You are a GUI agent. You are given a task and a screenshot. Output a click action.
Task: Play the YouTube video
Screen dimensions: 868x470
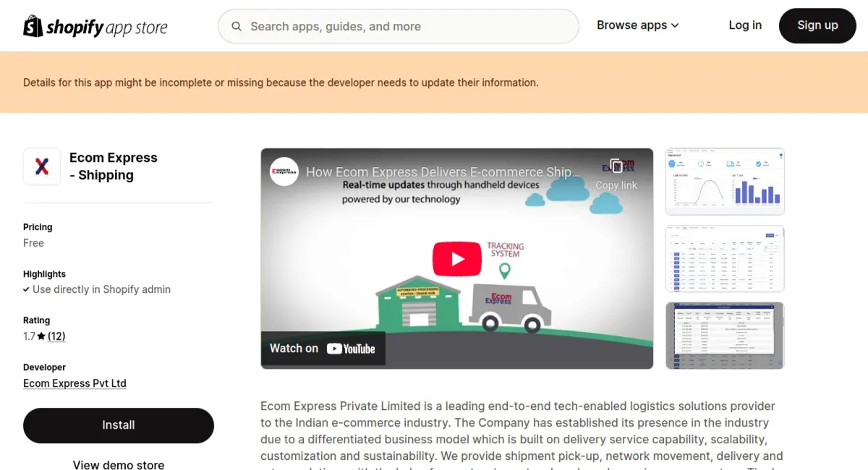click(457, 258)
